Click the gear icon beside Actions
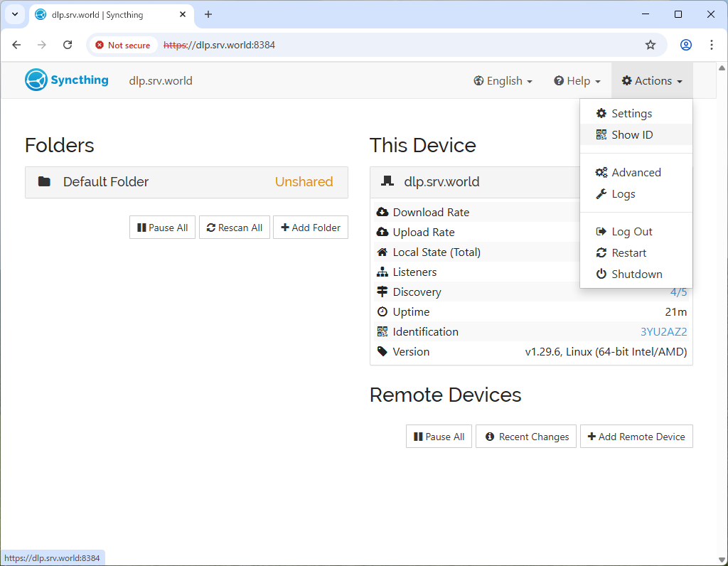 pyautogui.click(x=627, y=80)
